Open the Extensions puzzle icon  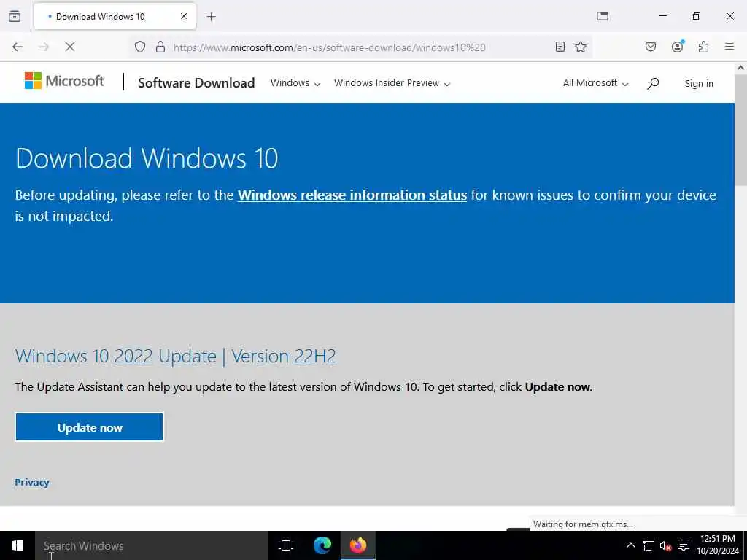pyautogui.click(x=703, y=47)
